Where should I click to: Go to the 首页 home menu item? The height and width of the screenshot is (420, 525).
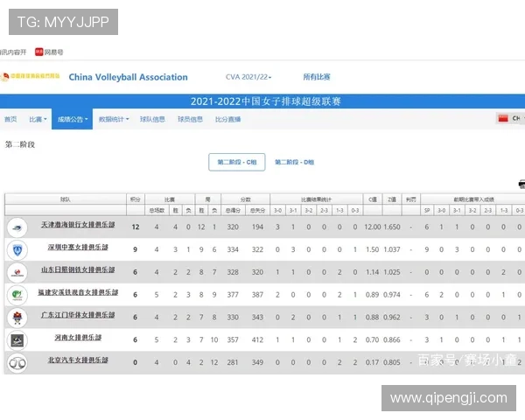coord(10,119)
